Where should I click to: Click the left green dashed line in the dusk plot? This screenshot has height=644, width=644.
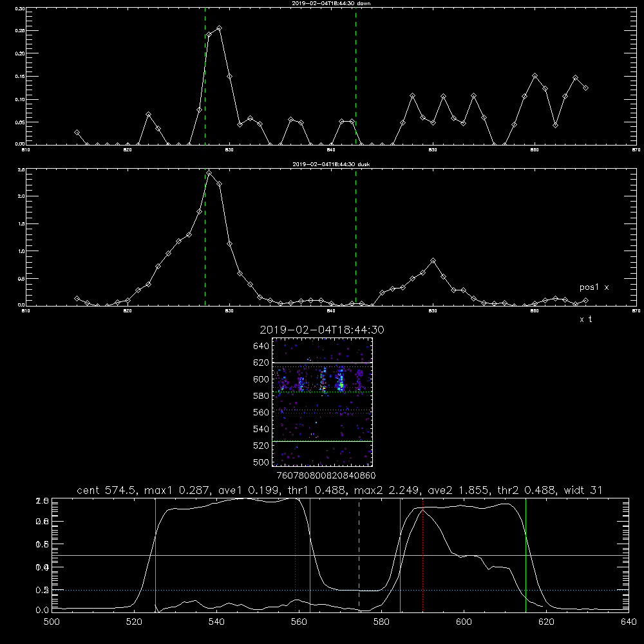click(x=205, y=237)
